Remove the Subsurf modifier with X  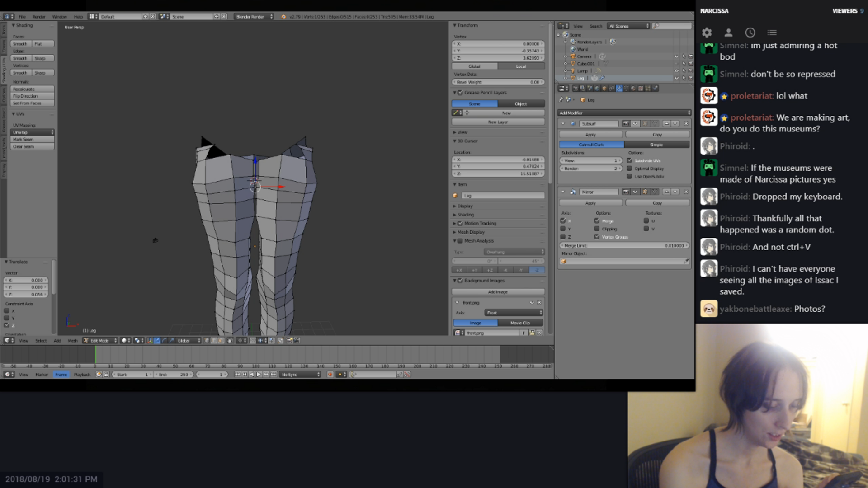pyautogui.click(x=686, y=123)
